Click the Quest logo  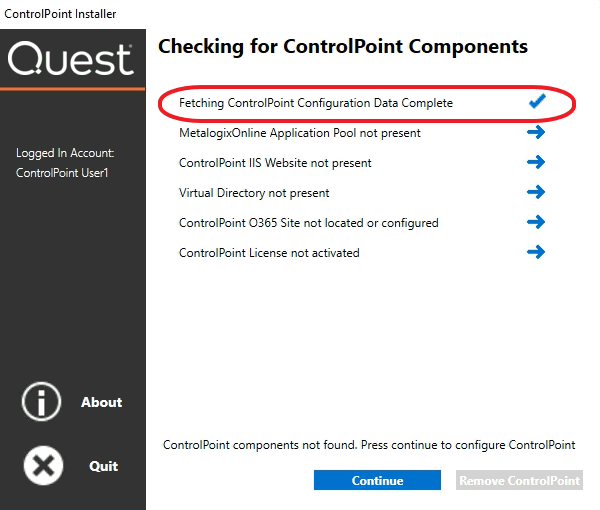click(x=70, y=59)
